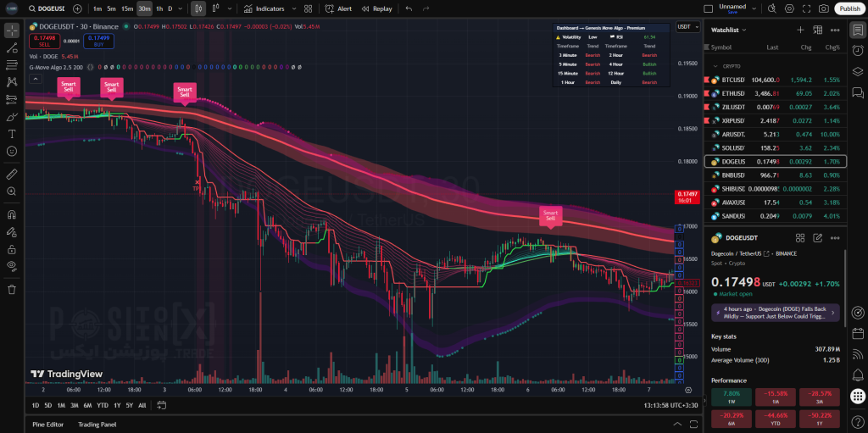Select BTCUSD row in watchlist
The image size is (868, 433).
pos(775,80)
